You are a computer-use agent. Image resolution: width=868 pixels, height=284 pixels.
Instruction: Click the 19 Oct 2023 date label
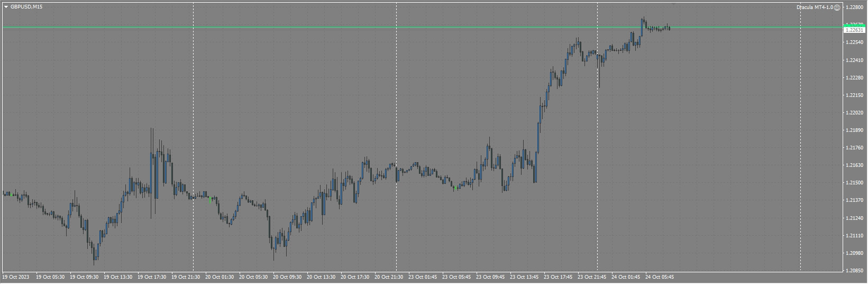(16, 277)
